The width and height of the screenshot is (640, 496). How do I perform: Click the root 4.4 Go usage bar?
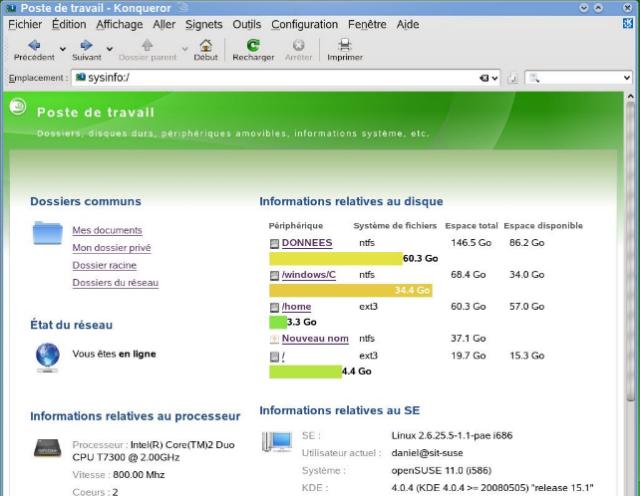click(x=305, y=371)
